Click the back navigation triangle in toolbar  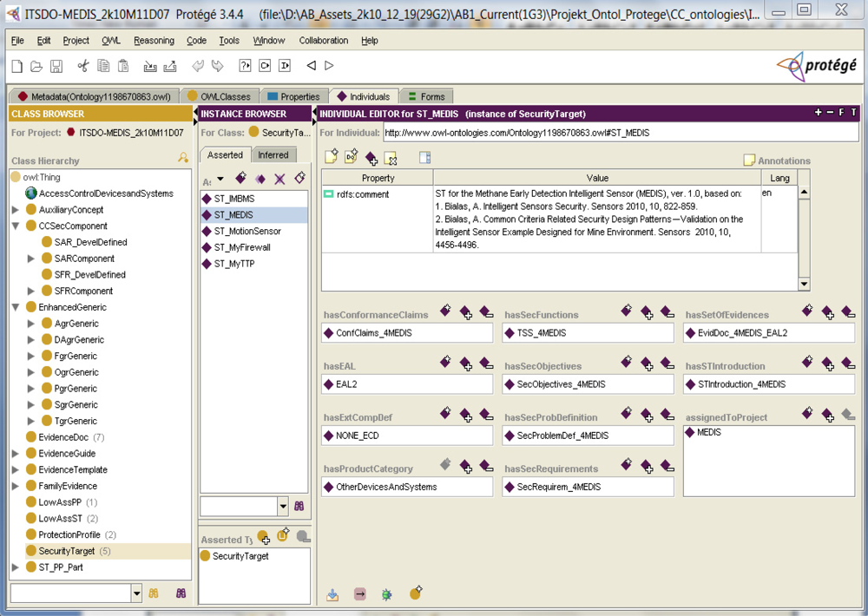[311, 66]
